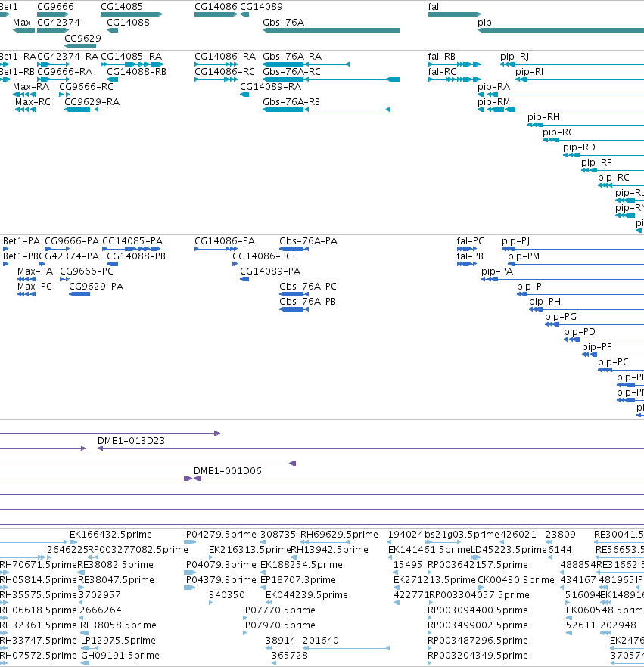Open the fal gene feature label

click(x=434, y=7)
